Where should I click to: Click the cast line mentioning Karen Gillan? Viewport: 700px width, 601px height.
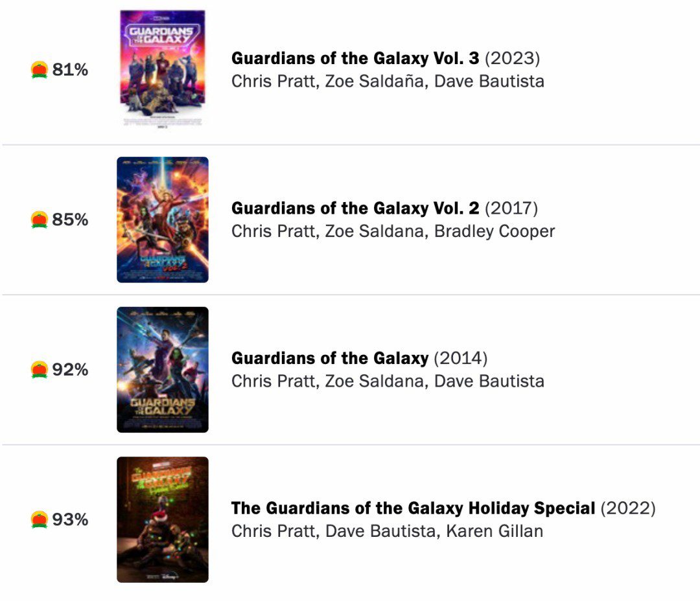(x=387, y=532)
